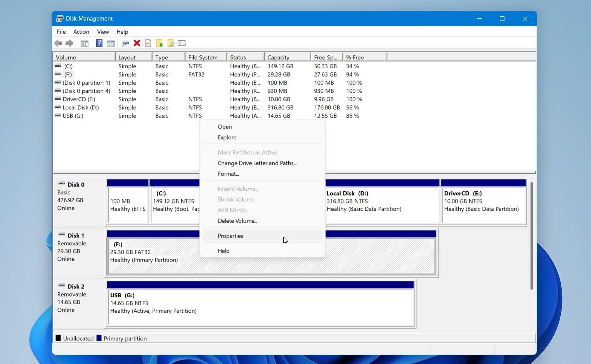Sort by the Type column header
591x364 pixels.
coord(168,57)
